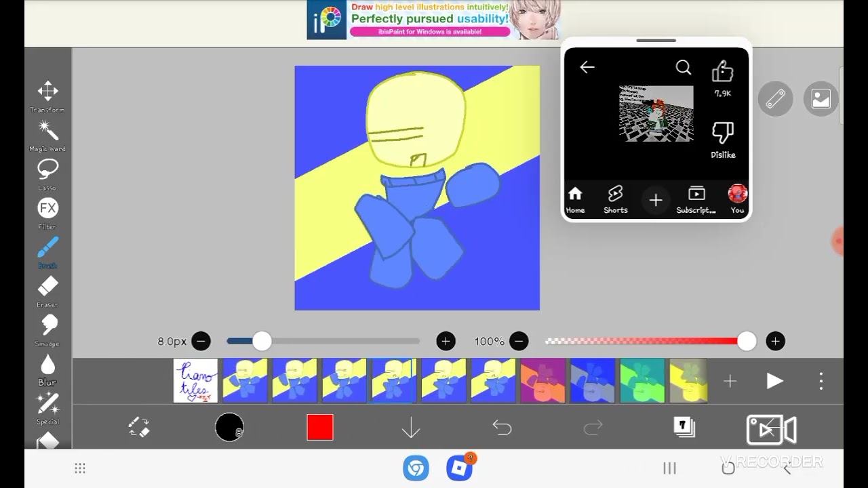This screenshot has height=488, width=868.
Task: Tap the system back button
Action: point(788,468)
